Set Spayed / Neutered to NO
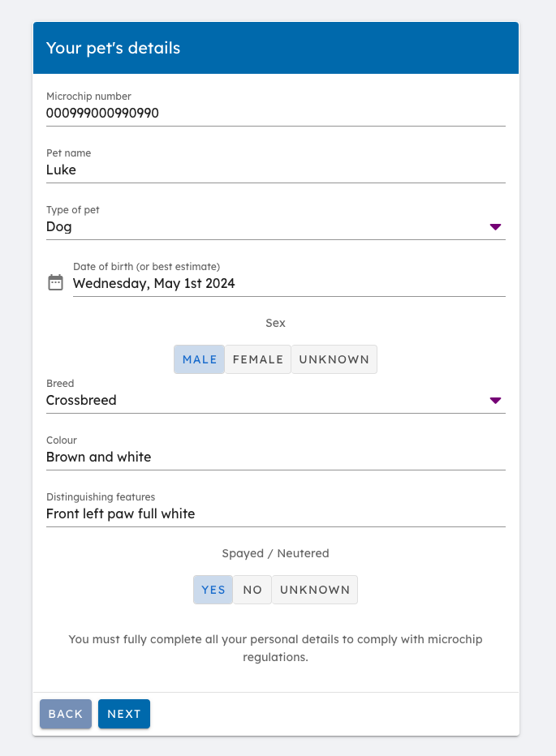 [x=252, y=590]
